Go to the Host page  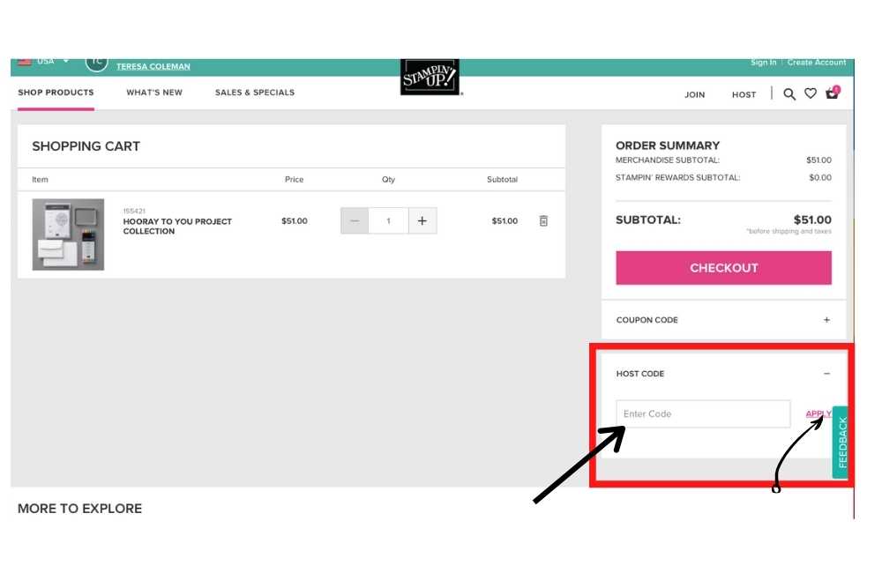click(744, 94)
